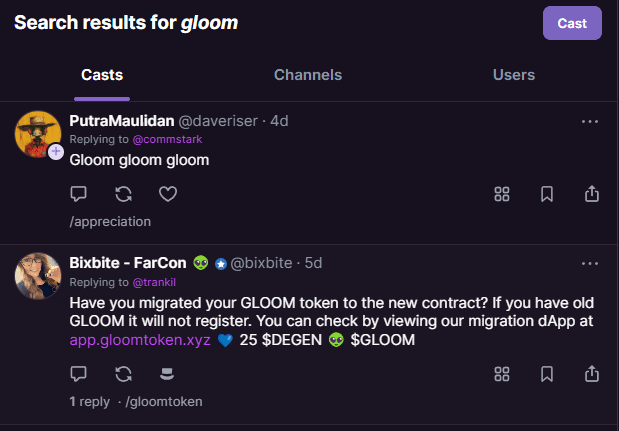Reply to Bixbite's GLOOM migration cast
Screen dimensions: 619x431
pos(78,374)
